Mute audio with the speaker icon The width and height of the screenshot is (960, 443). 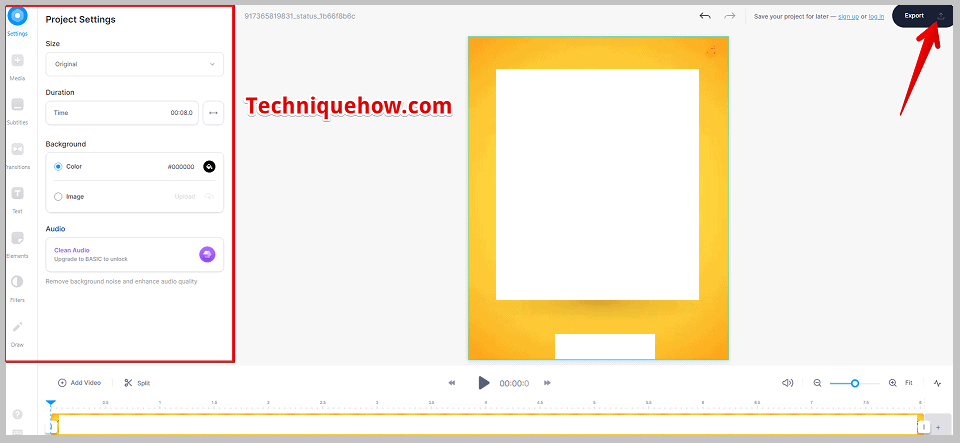[787, 383]
